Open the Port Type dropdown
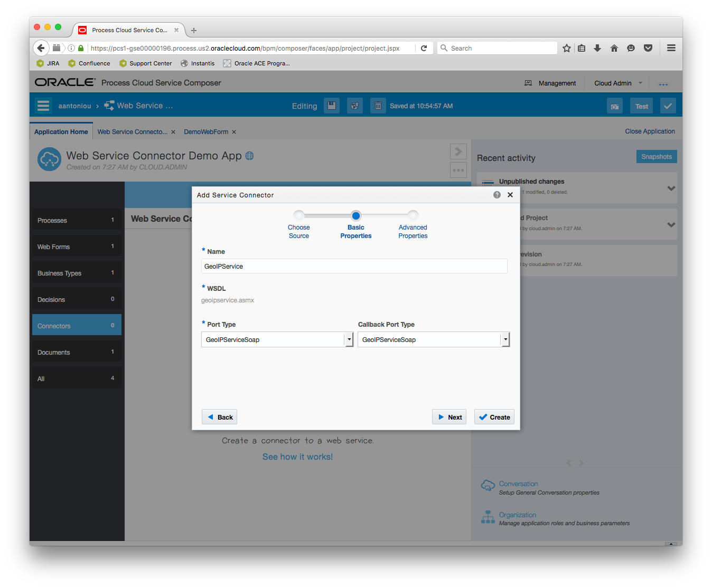712x588 pixels. pyautogui.click(x=349, y=339)
